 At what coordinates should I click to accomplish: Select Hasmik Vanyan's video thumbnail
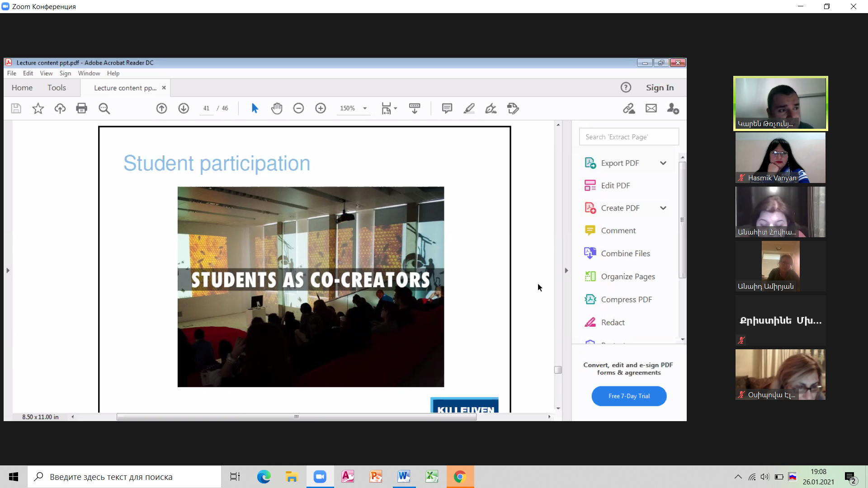(780, 158)
